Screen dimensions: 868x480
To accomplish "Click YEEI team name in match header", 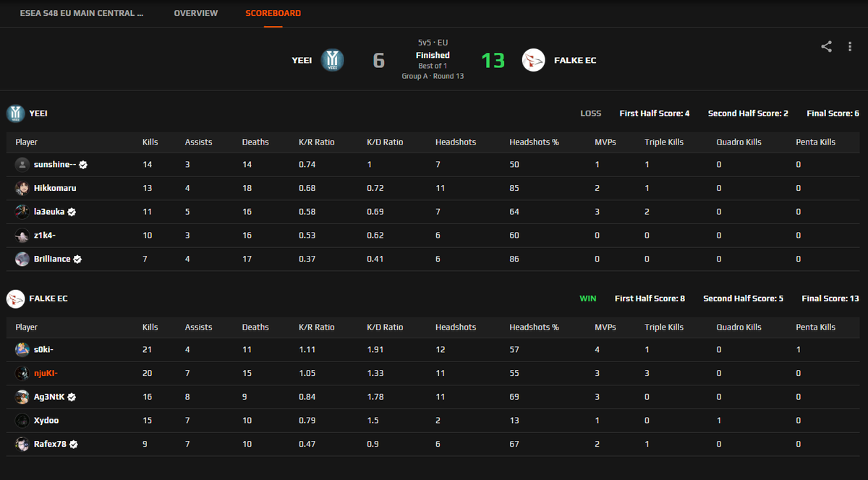I will 302,60.
